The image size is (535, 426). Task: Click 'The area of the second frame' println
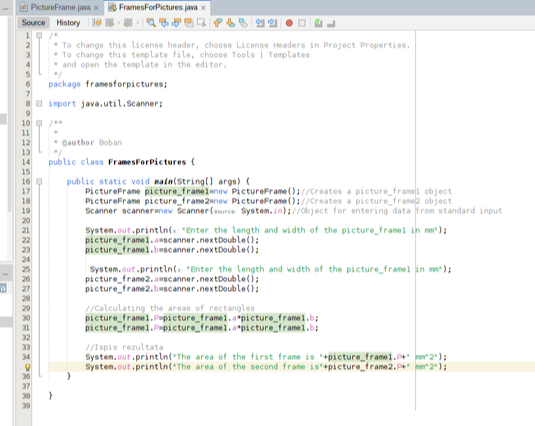266,367
